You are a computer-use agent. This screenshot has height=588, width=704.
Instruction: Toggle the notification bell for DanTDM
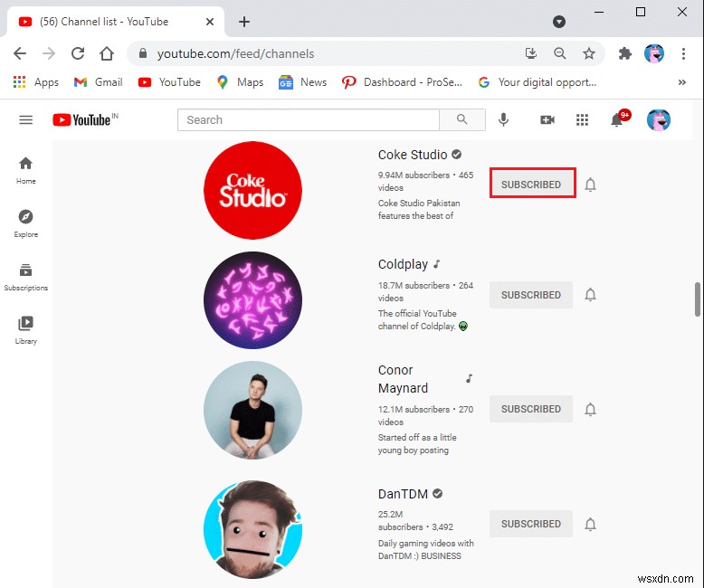click(x=590, y=525)
